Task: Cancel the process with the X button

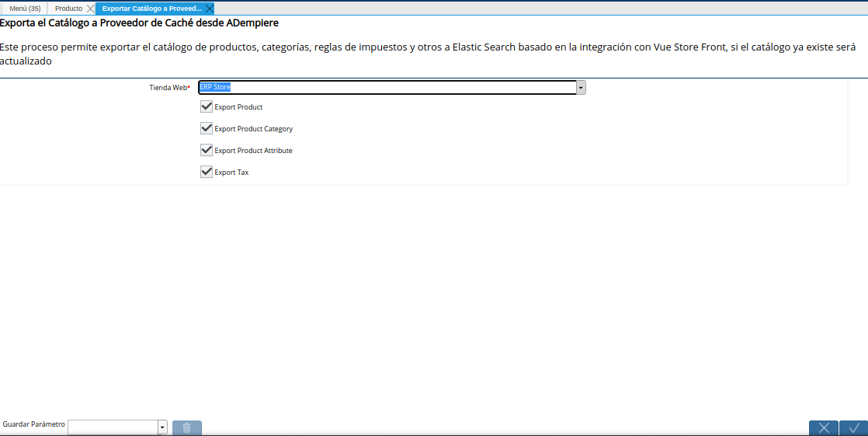Action: [823, 427]
